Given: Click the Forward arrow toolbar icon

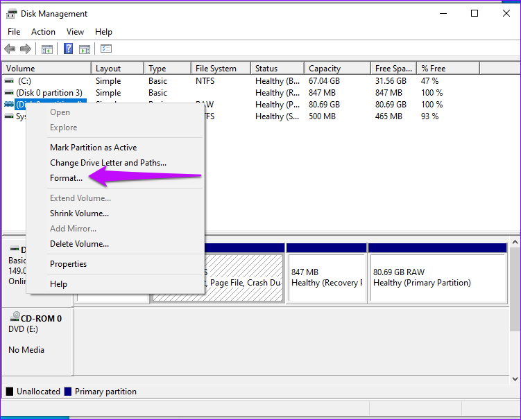Looking at the screenshot, I should coord(26,49).
